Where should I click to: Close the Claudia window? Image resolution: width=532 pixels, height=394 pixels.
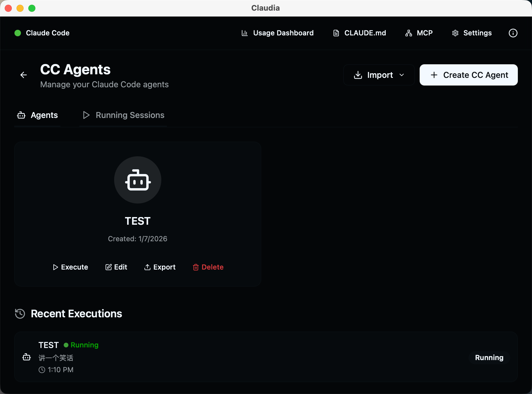pos(8,8)
